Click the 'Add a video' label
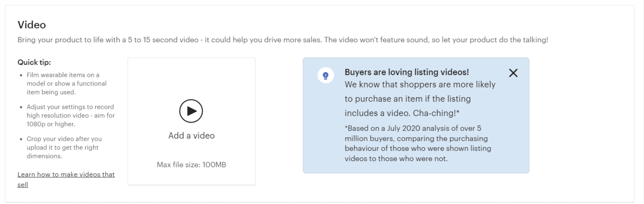The height and width of the screenshot is (204, 644). point(191,136)
